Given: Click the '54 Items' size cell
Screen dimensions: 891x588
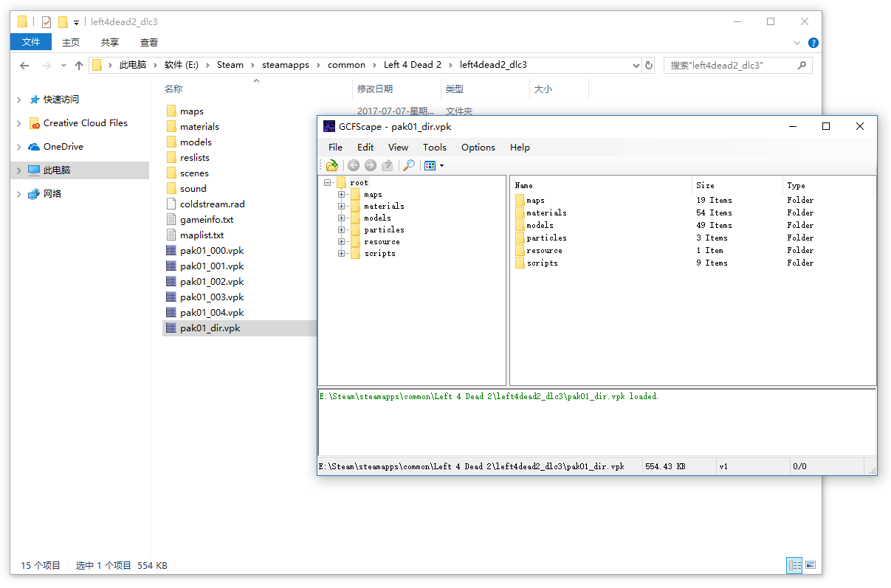Looking at the screenshot, I should point(714,212).
